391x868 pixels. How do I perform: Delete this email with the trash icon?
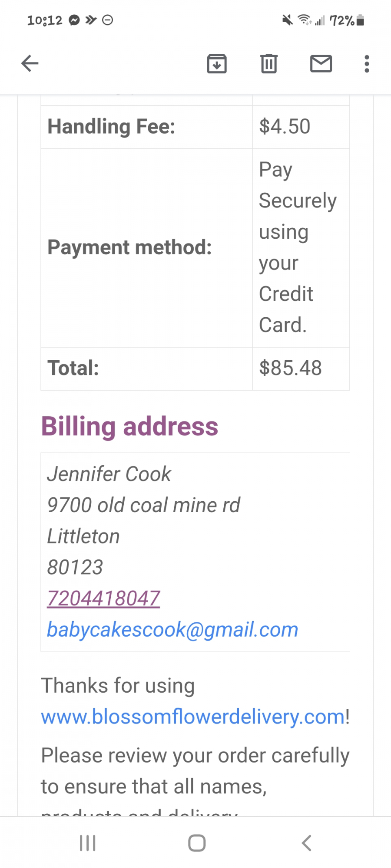(269, 64)
